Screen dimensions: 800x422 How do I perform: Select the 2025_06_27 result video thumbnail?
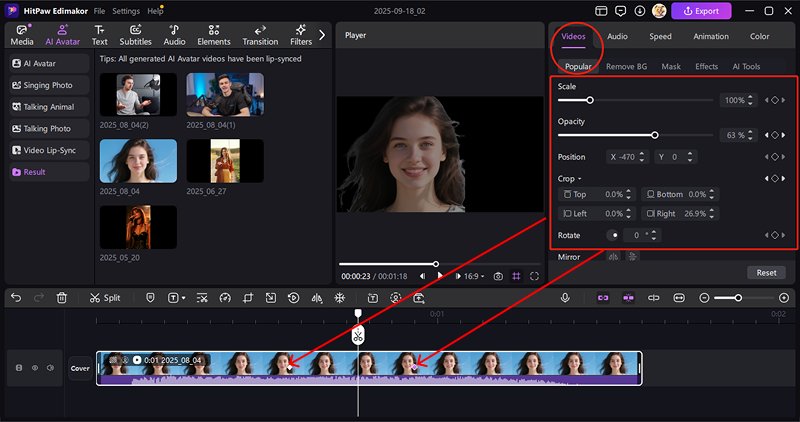(224, 161)
